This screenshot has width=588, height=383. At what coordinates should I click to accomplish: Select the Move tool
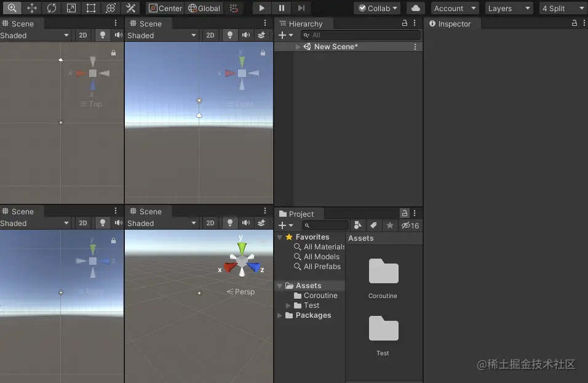coord(31,8)
